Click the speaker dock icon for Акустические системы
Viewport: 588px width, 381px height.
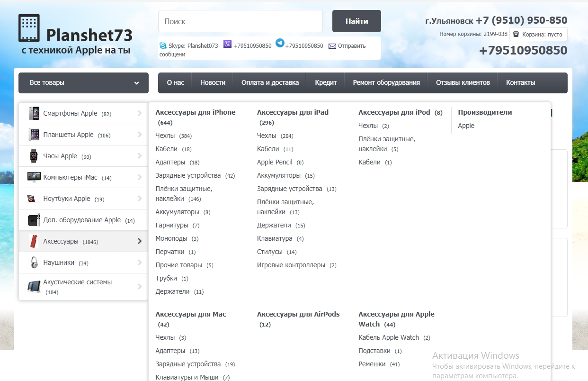click(34, 287)
